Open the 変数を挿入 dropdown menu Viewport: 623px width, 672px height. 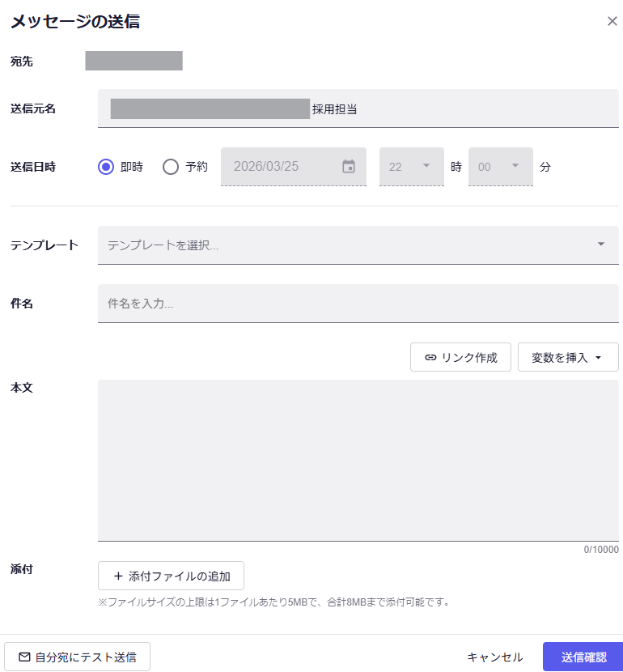[x=568, y=357]
